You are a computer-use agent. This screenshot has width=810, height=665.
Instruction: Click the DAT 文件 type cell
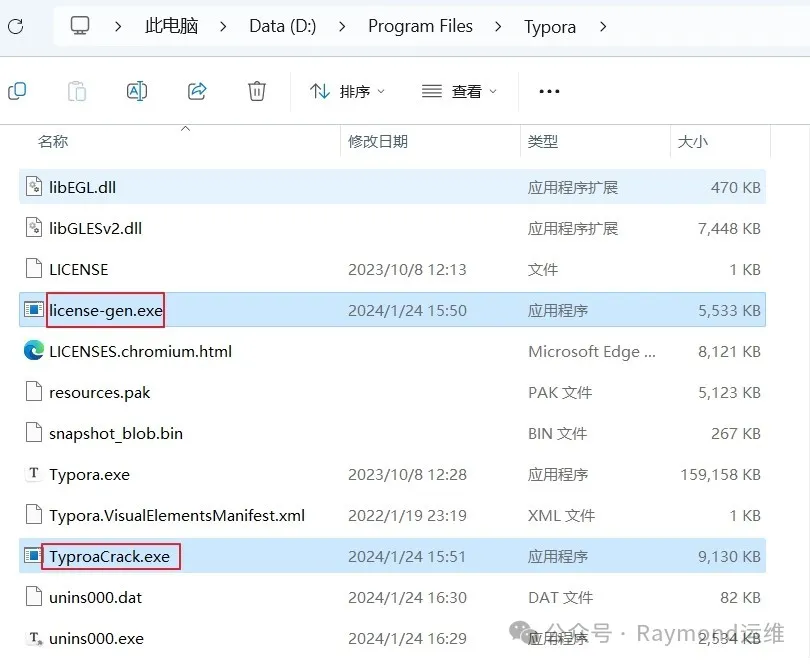(x=560, y=597)
